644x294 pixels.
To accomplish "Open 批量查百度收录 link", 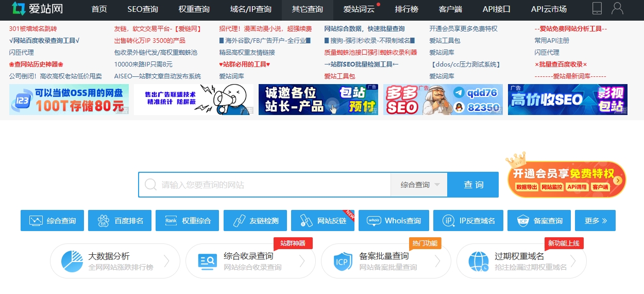I will 561,64.
